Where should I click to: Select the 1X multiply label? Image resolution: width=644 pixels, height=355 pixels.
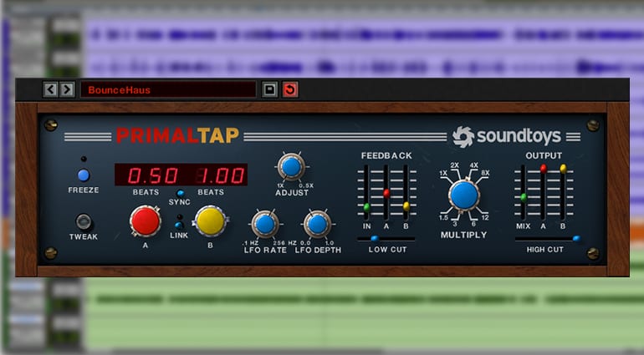tap(443, 173)
